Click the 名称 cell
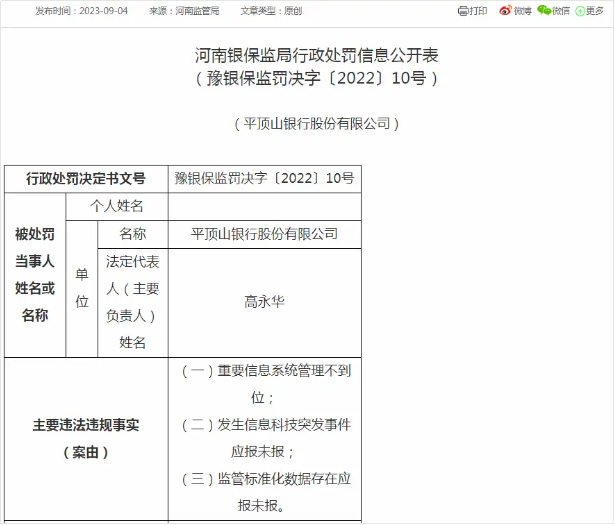Image resolution: width=614 pixels, height=525 pixels. tap(133, 234)
